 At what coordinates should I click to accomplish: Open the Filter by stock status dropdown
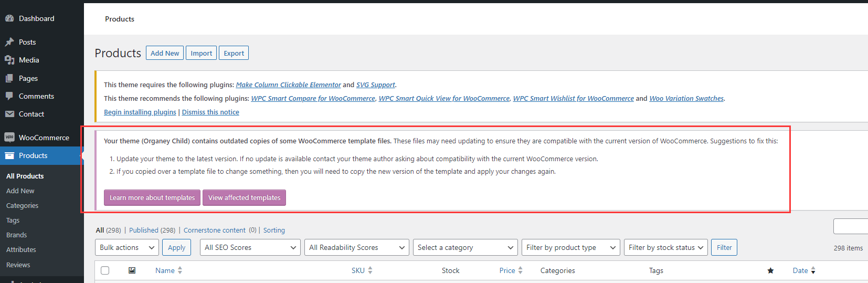(666, 247)
